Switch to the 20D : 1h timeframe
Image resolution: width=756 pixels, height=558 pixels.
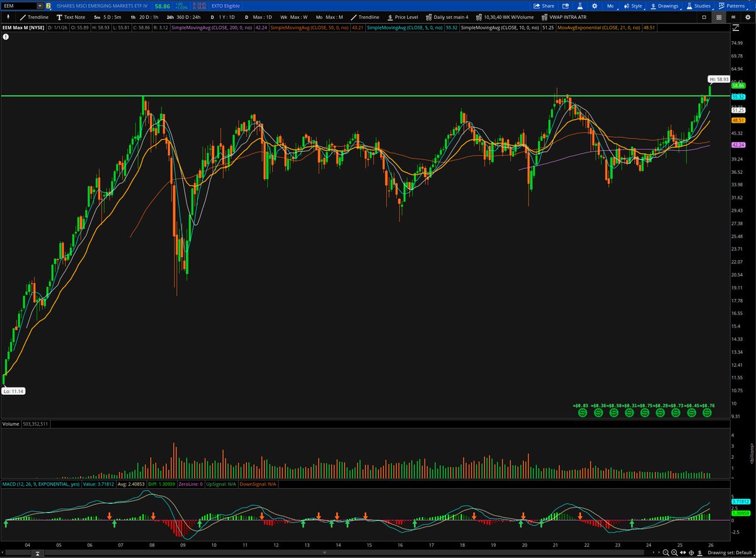(145, 17)
